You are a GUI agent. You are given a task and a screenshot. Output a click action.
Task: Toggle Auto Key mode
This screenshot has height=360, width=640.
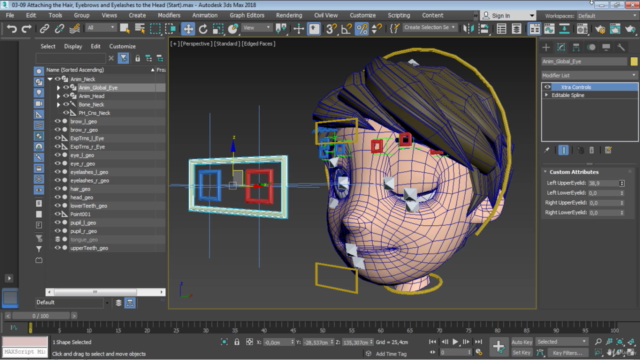pos(522,342)
